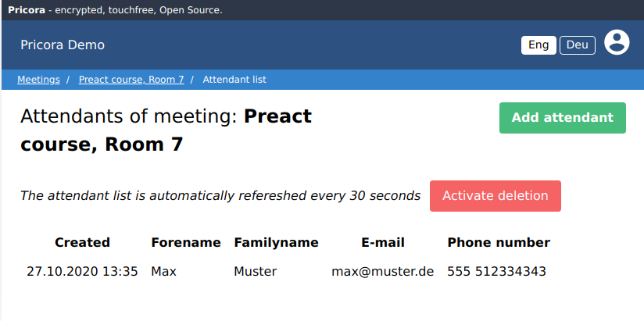Image resolution: width=644 pixels, height=321 pixels.
Task: Switch language to Deu
Action: [x=577, y=45]
